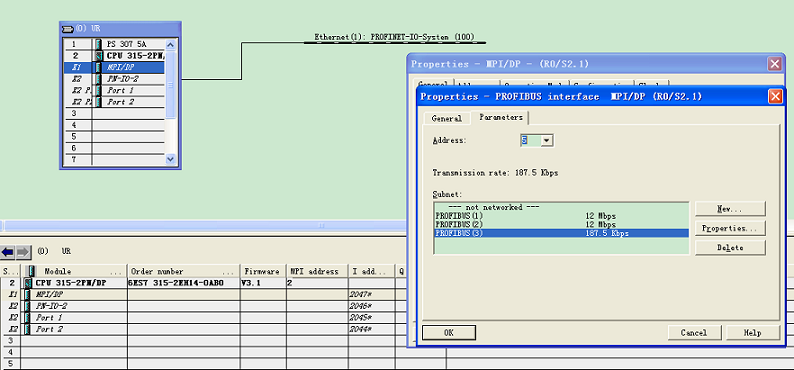
Task: Select the Port 1 row in the detail table
Action: click(x=204, y=318)
